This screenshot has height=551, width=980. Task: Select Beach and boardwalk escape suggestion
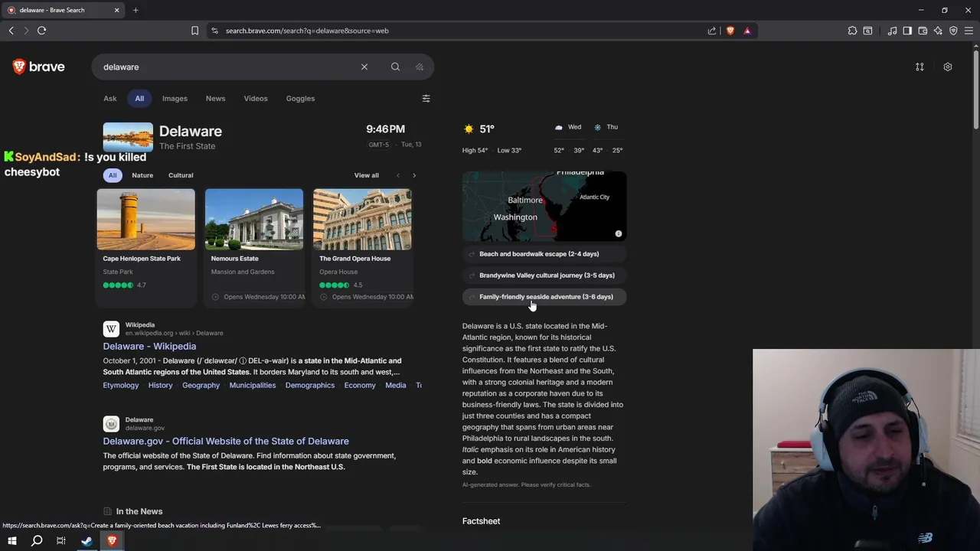(x=544, y=254)
